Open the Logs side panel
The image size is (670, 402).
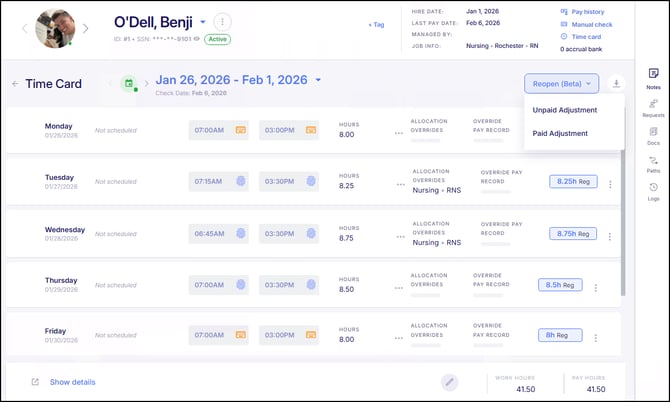click(x=653, y=191)
